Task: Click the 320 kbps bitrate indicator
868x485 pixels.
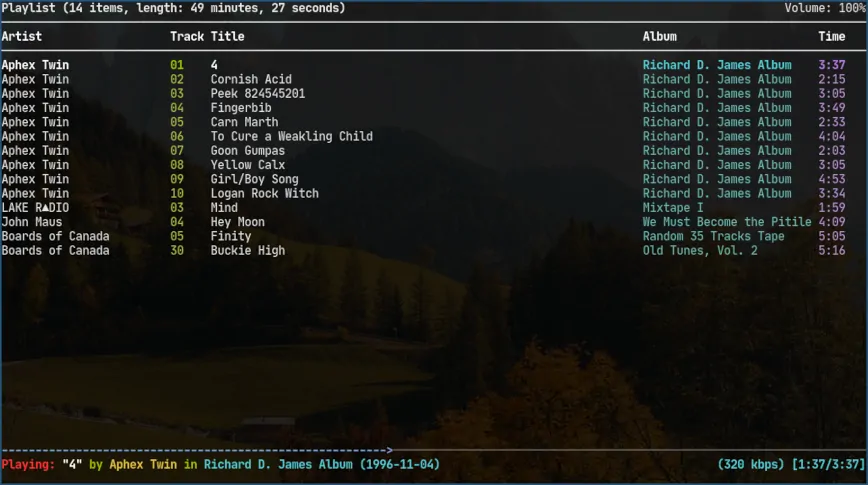Action: coord(751,465)
